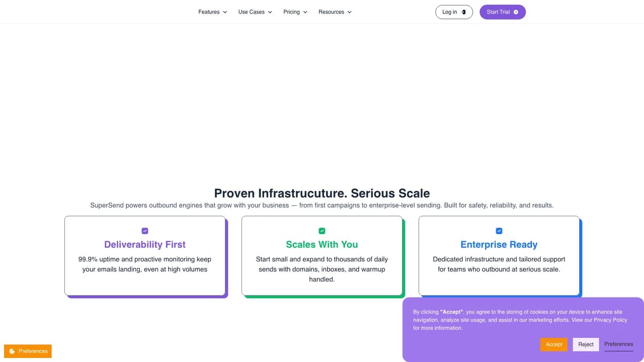Click the green Scales With You icon
This screenshot has height=362, width=644.
click(x=322, y=231)
